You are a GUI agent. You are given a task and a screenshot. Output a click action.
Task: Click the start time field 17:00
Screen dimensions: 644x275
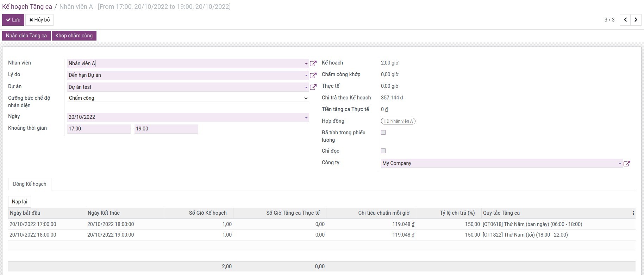coord(99,129)
